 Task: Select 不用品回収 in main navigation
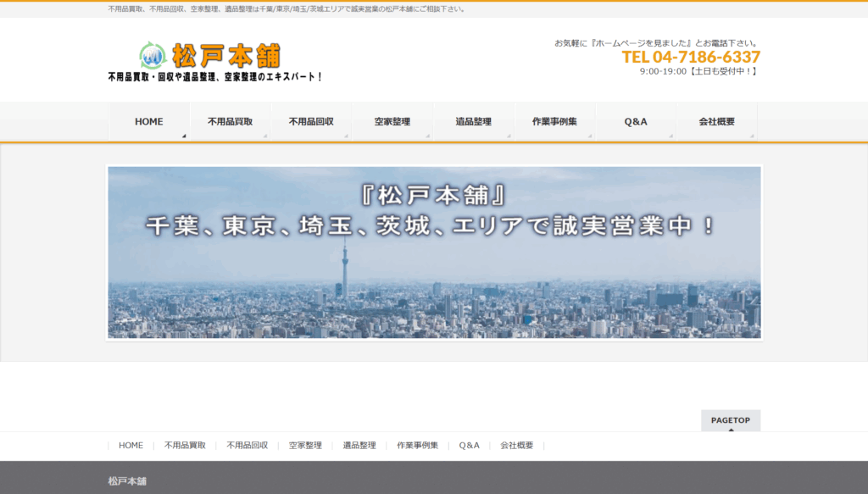click(x=311, y=122)
